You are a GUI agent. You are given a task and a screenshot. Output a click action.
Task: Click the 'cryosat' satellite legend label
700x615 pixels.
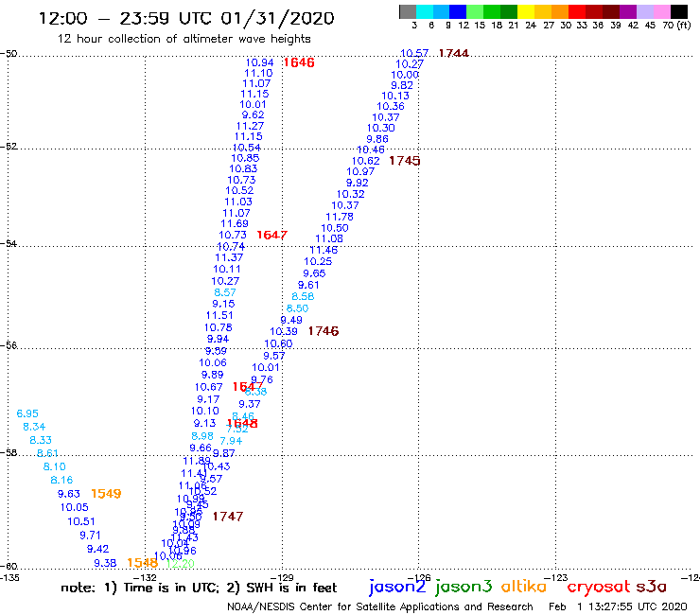(599, 587)
